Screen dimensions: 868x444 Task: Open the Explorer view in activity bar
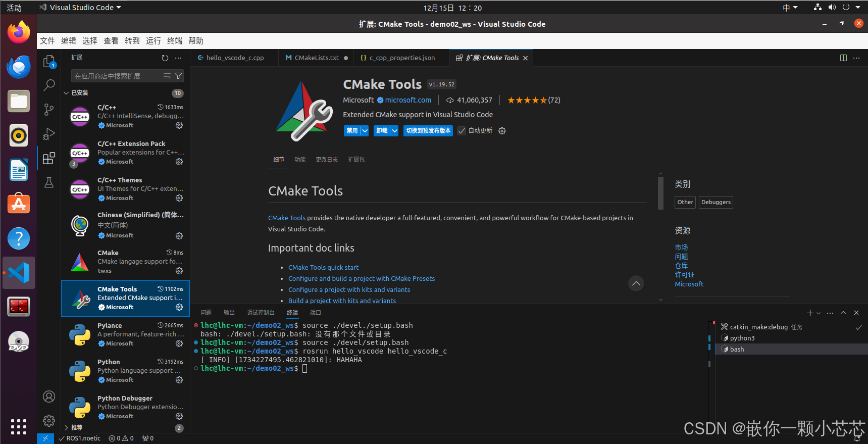click(x=49, y=62)
